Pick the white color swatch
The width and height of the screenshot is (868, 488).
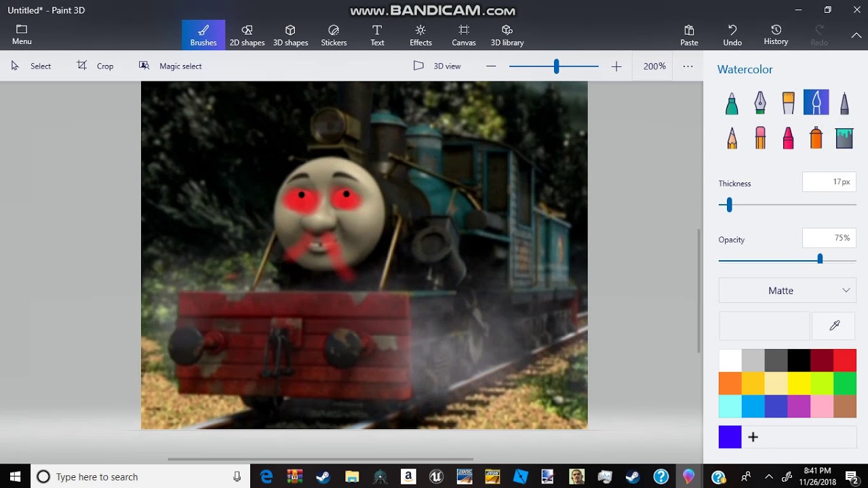[730, 361]
